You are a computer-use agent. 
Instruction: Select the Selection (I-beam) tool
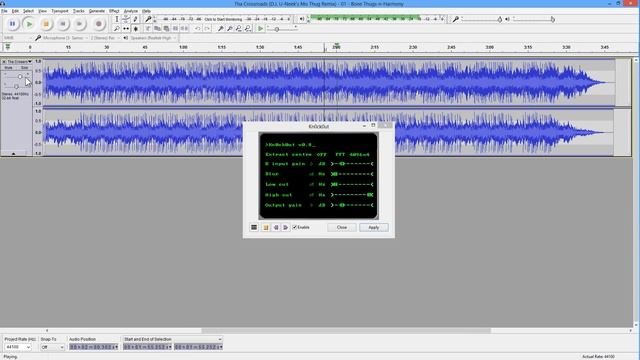tap(117, 19)
